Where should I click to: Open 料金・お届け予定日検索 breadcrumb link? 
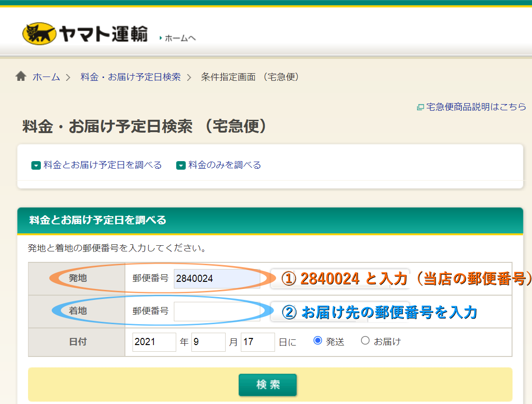[131, 77]
